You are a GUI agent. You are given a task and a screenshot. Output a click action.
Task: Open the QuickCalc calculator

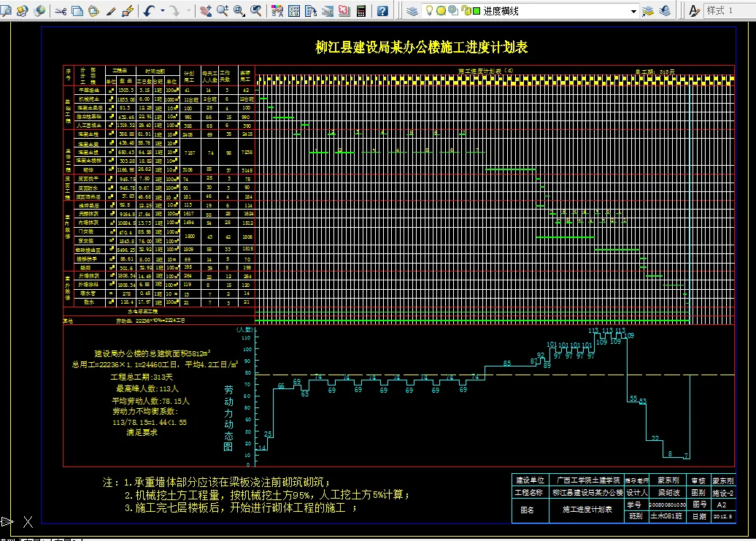pos(361,11)
